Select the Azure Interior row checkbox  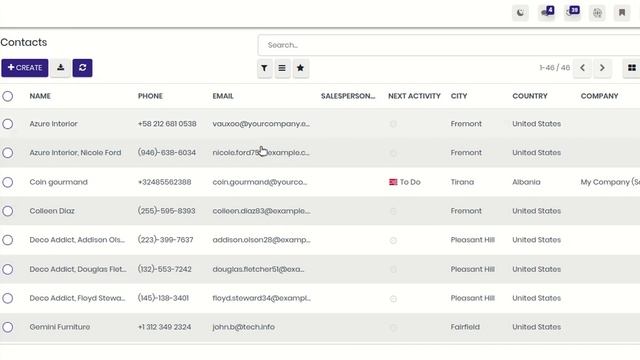point(7,124)
